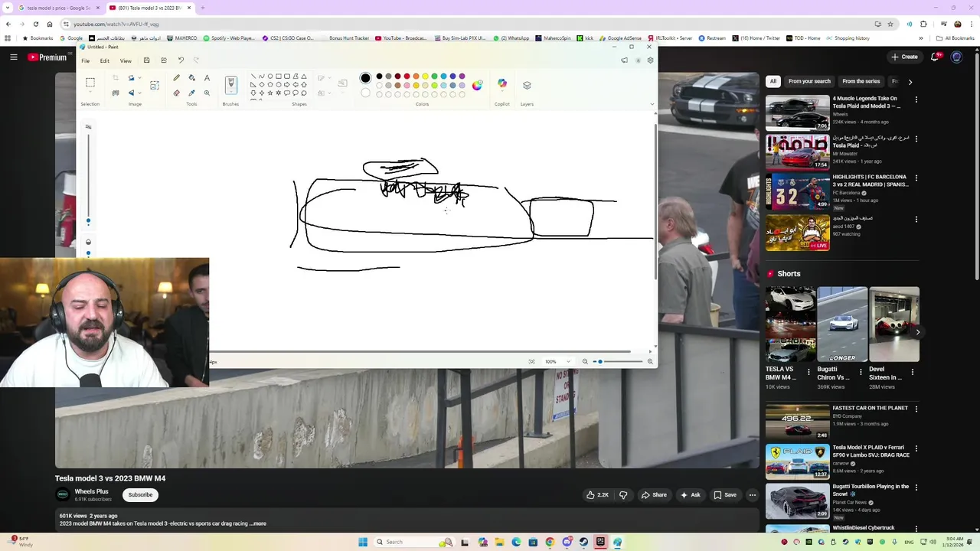This screenshot has width=980, height=551.
Task: Open Wheels Plus channel link
Action: (91, 491)
